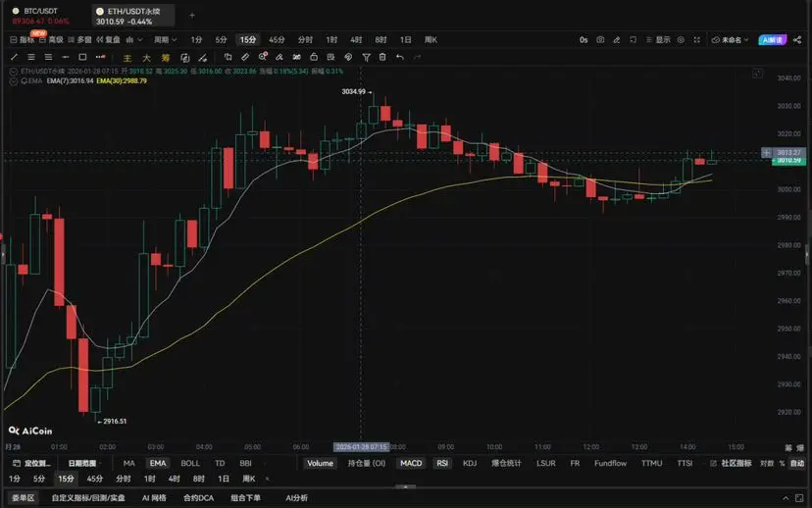Share the chart via share icon
The width and height of the screenshot is (812, 508).
pos(797,40)
